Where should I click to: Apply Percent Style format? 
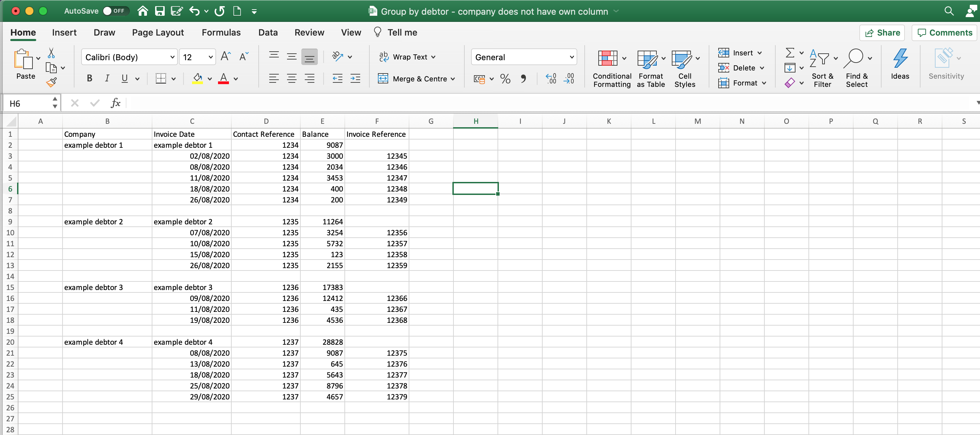point(505,78)
